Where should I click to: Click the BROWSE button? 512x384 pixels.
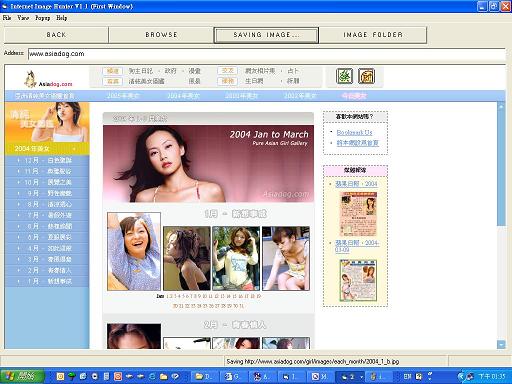pos(161,35)
